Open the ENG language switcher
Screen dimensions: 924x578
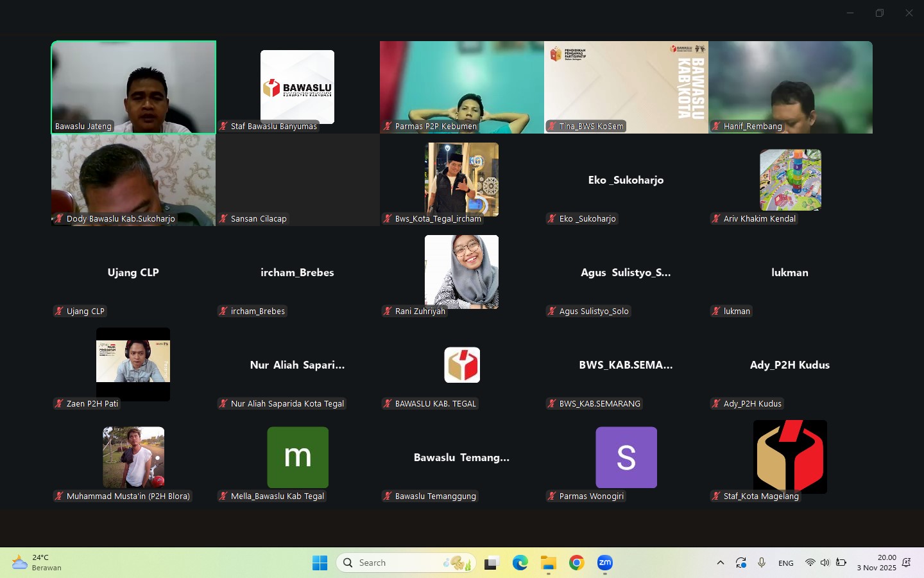[x=785, y=563]
